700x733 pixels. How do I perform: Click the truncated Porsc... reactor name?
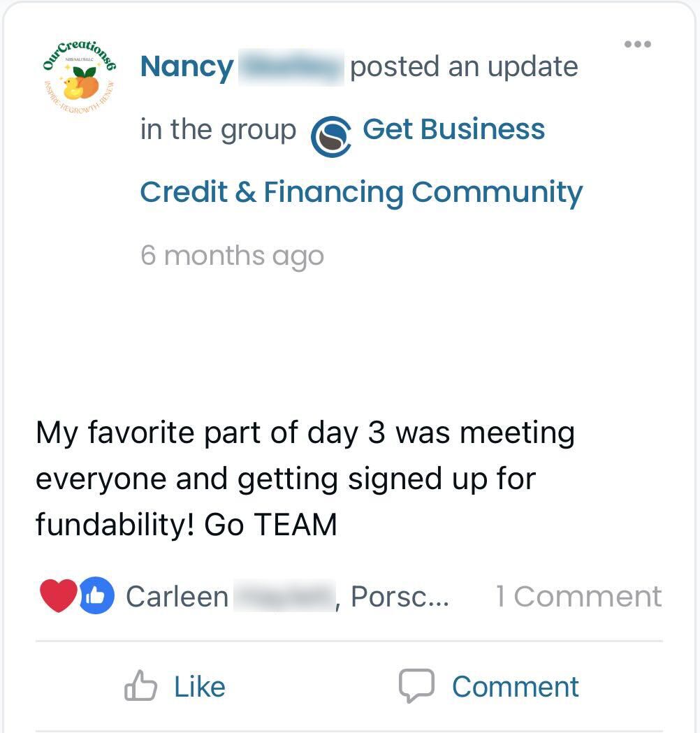pos(400,597)
